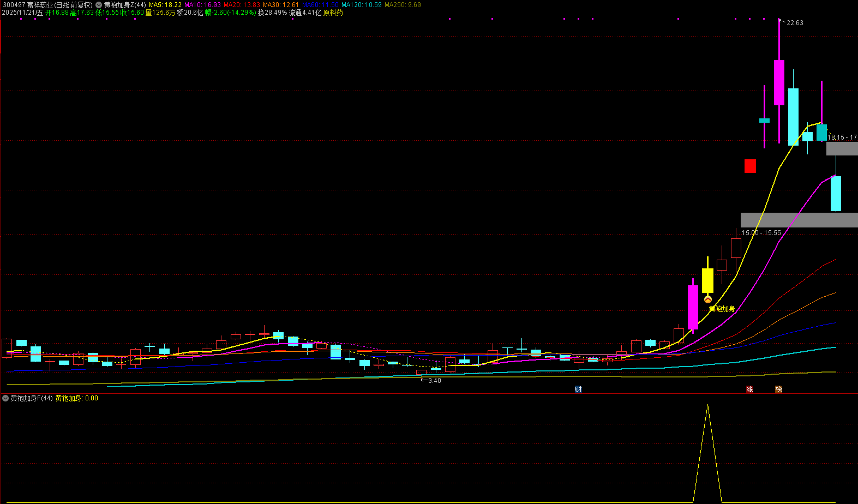Viewport: 858px width, 504px height.
Task: Click the 9.40 low price label
Action: point(434,381)
